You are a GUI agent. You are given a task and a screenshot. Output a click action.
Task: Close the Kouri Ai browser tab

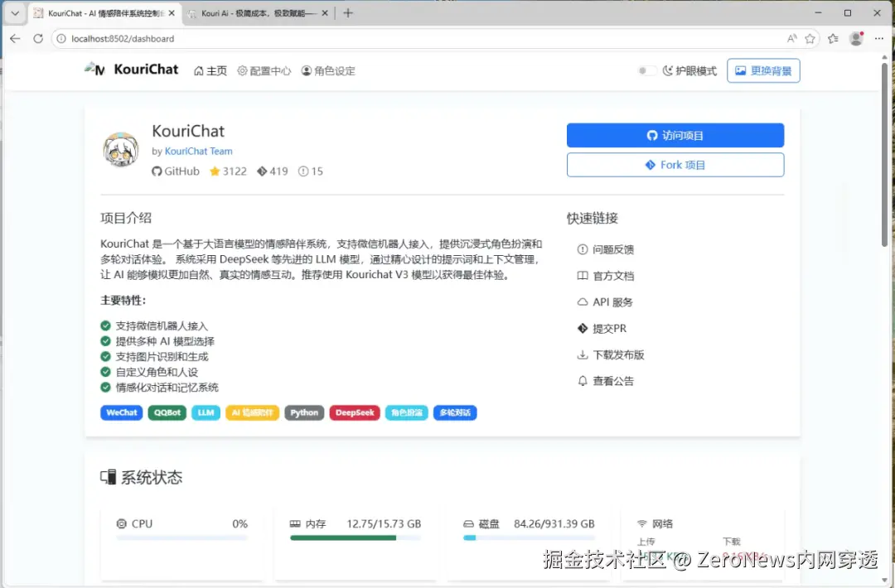pos(325,13)
